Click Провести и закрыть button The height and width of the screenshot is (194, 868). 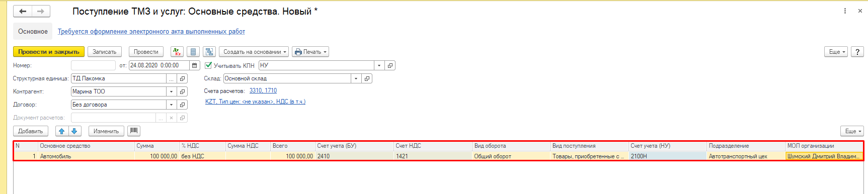pos(49,52)
